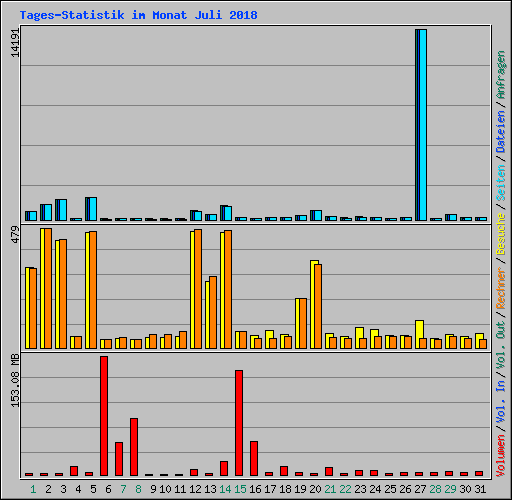Click the 153.08 MB y-axis label
This screenshot has width=512, height=500.
(15, 380)
